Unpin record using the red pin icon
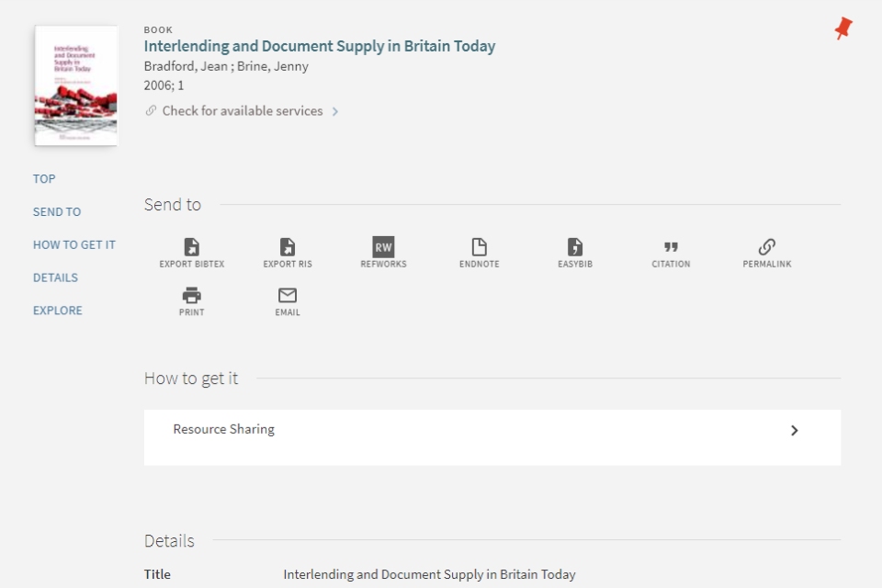 [x=842, y=29]
